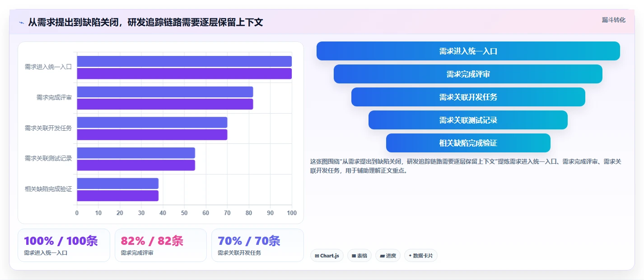Click the 需求完成评审 chart axis label
Viewport: 644px width, 280px height.
pos(54,97)
